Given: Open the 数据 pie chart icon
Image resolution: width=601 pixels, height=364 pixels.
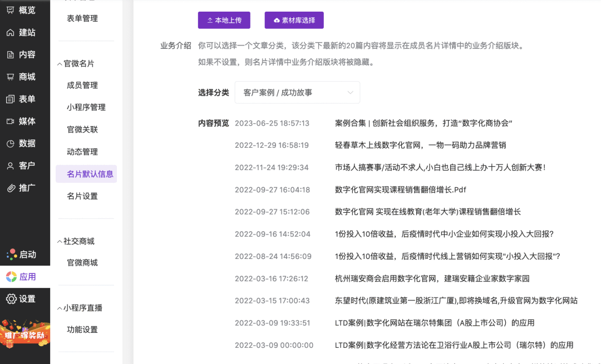Looking at the screenshot, I should 11,143.
